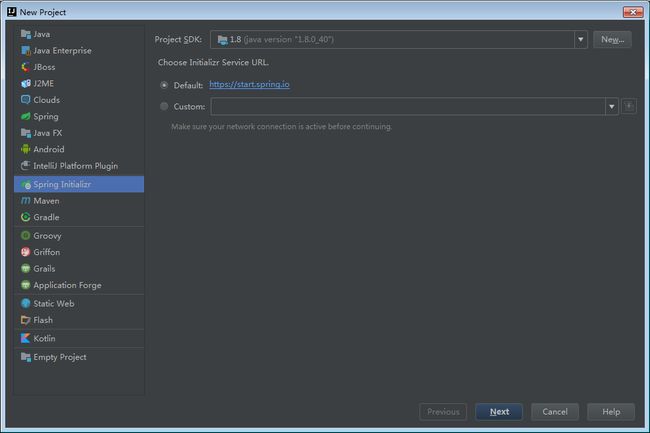Click the disabled Previous button

443,411
